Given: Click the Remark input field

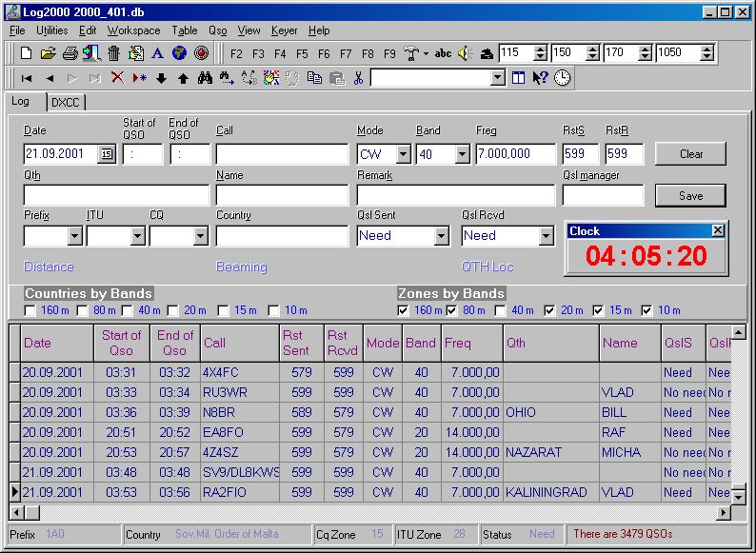Looking at the screenshot, I should 456,196.
